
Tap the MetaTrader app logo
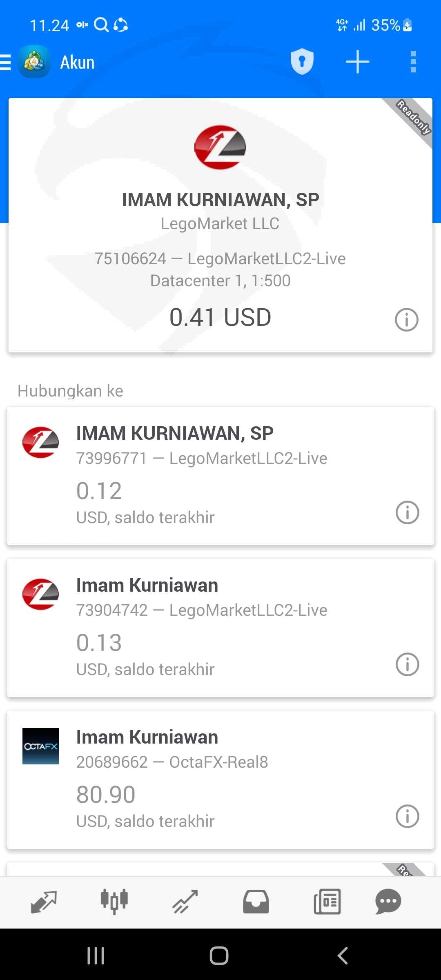click(34, 62)
